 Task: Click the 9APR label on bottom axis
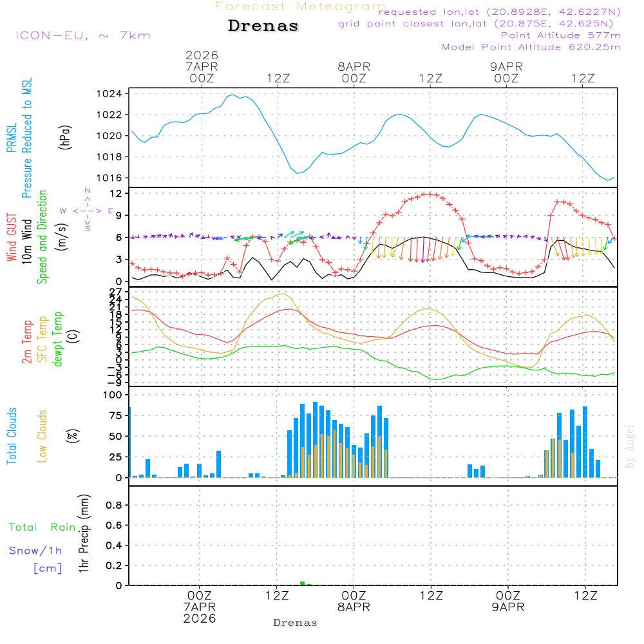click(507, 607)
